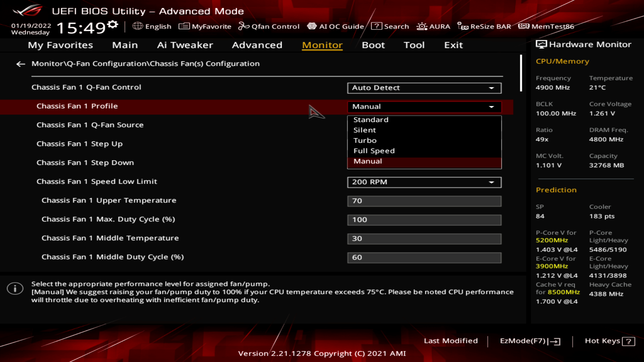Viewport: 644px width, 362px height.
Task: Click the 1.261 V core voltage value
Action: [602, 114]
